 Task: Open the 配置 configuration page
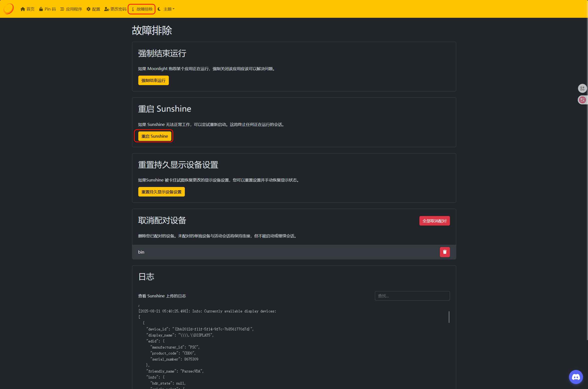pos(93,9)
